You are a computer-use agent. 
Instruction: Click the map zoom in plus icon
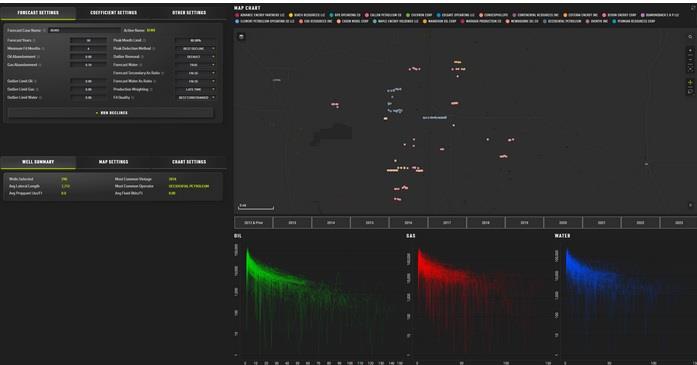coord(690,50)
